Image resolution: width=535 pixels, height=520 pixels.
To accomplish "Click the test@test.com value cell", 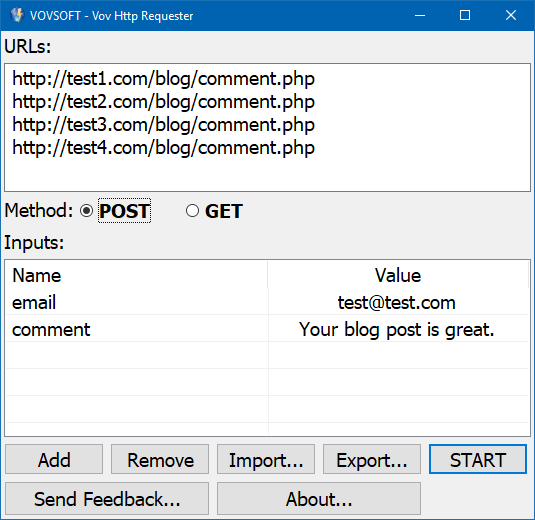I will click(396, 303).
